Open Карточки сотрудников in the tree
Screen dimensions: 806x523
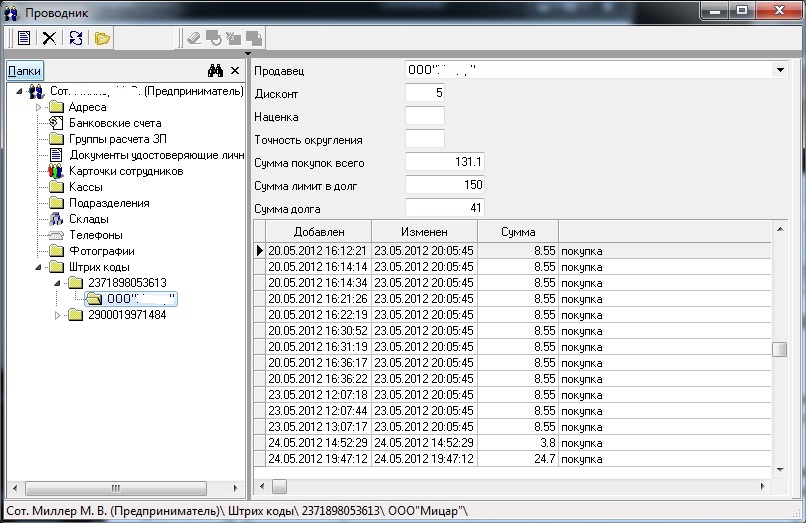(126, 171)
